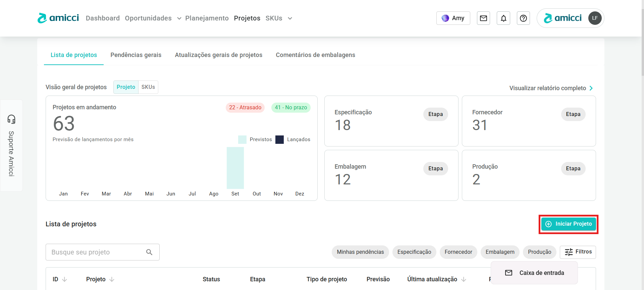Click the Suporte Amicci headset icon
Image resolution: width=644 pixels, height=290 pixels.
(11, 119)
